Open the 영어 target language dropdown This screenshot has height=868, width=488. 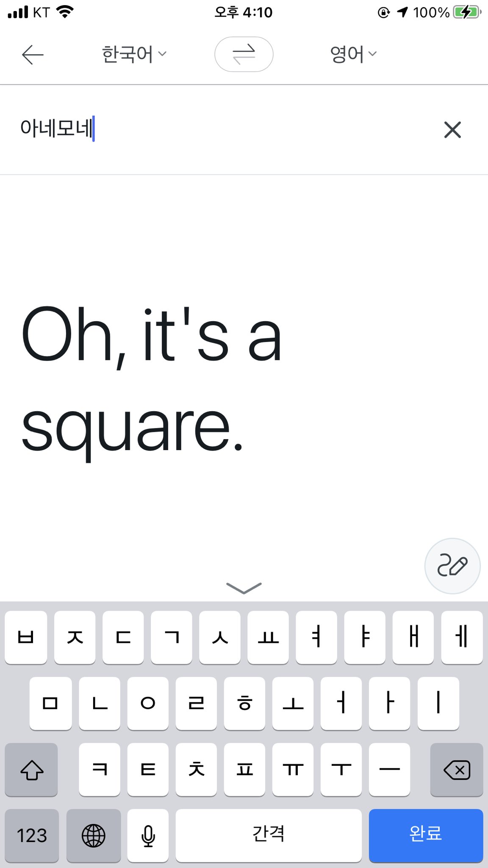pos(353,54)
